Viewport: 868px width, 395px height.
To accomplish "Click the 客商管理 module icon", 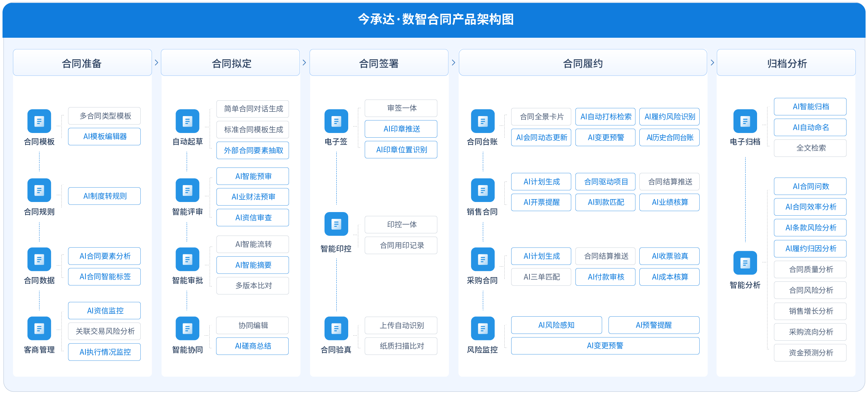I will point(39,328).
